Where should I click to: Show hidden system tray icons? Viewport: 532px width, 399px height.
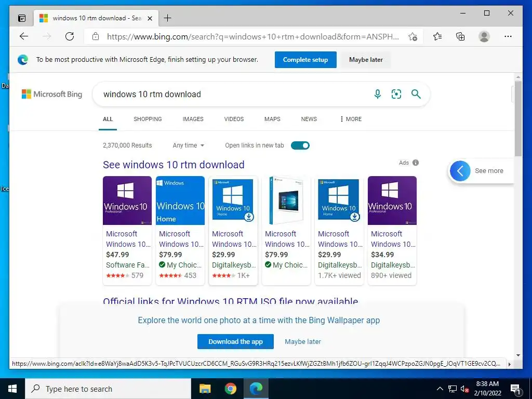point(440,389)
